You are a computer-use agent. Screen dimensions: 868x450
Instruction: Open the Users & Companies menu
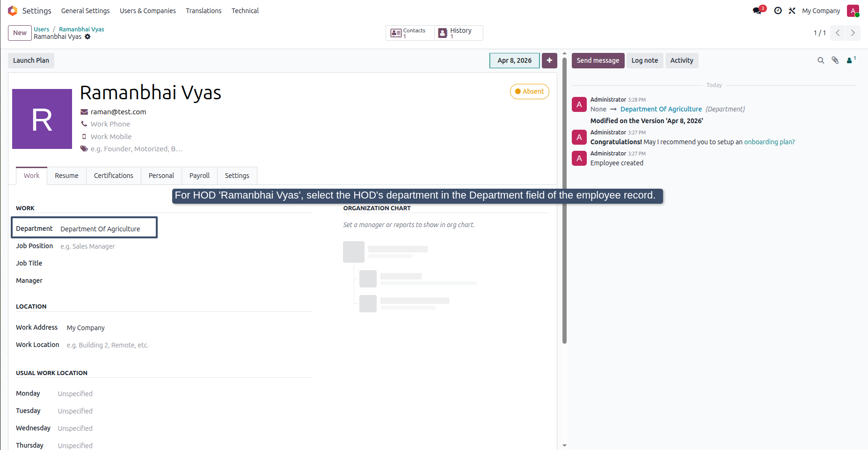pos(148,10)
